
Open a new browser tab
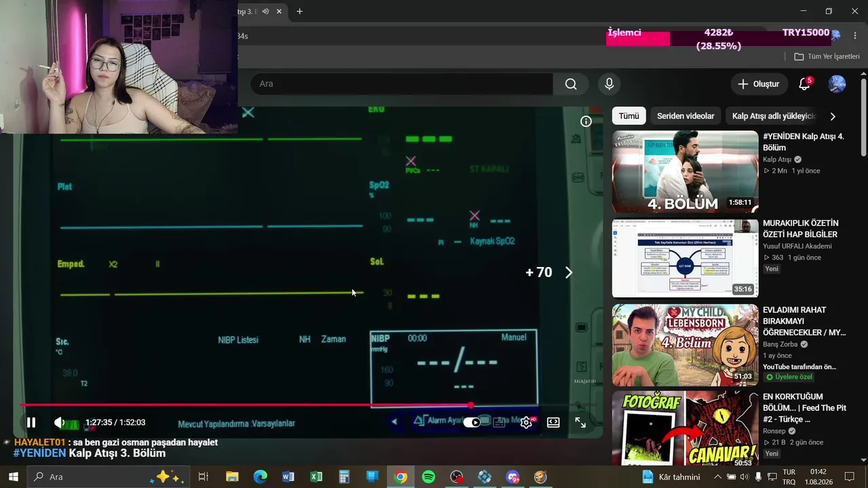click(299, 12)
